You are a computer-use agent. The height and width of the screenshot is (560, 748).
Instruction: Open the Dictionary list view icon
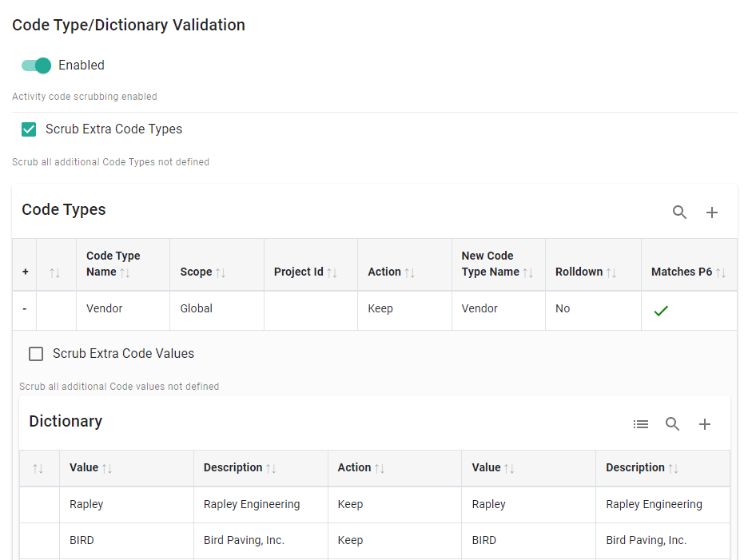coord(640,424)
